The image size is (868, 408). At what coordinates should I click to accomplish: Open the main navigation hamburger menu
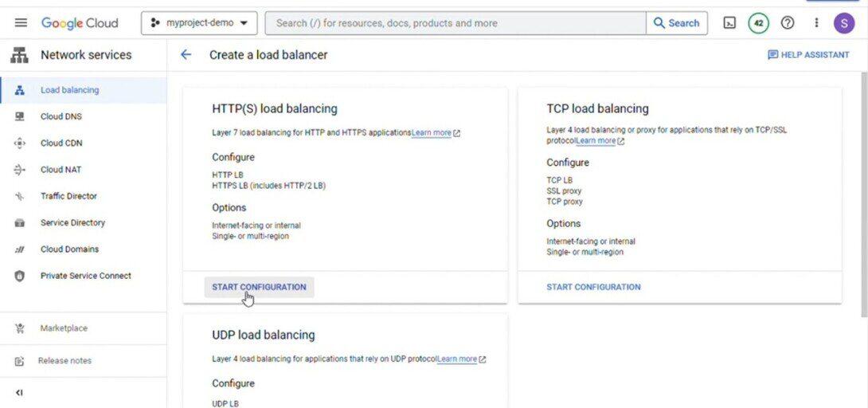click(x=22, y=23)
